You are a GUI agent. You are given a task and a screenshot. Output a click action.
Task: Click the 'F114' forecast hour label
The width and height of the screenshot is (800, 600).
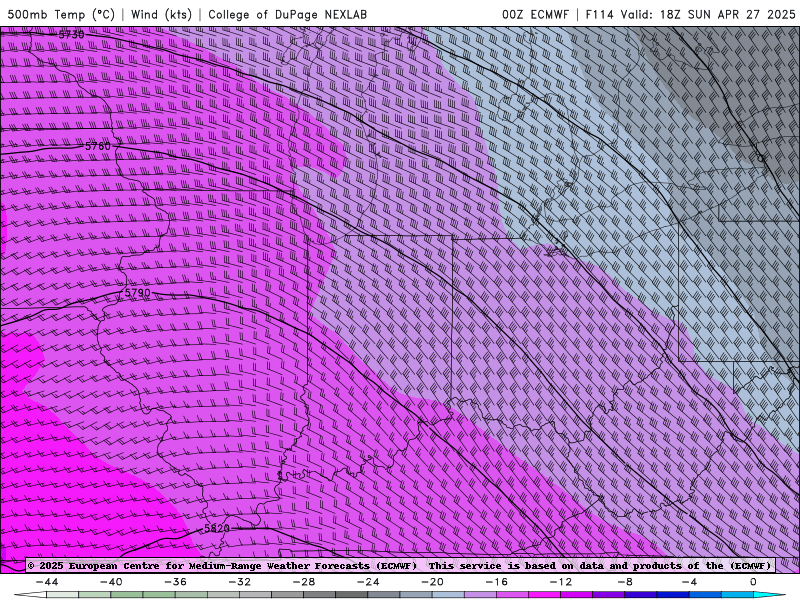[x=599, y=14]
